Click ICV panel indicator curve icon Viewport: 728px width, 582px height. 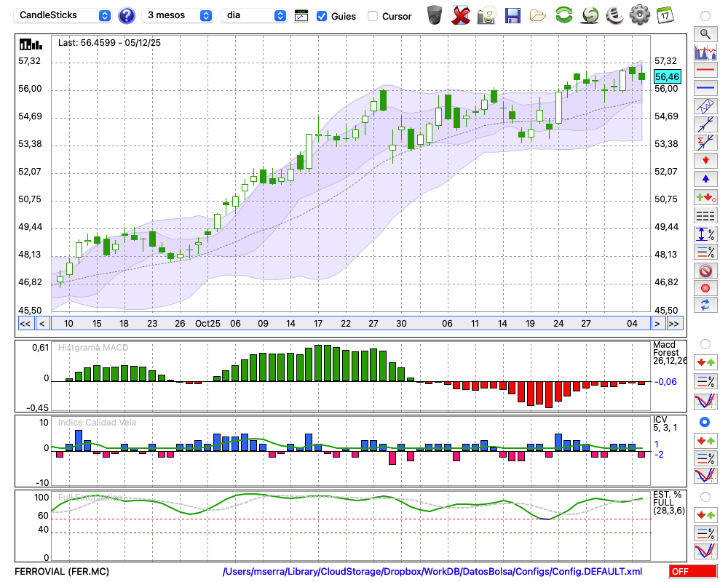pyautogui.click(x=705, y=476)
